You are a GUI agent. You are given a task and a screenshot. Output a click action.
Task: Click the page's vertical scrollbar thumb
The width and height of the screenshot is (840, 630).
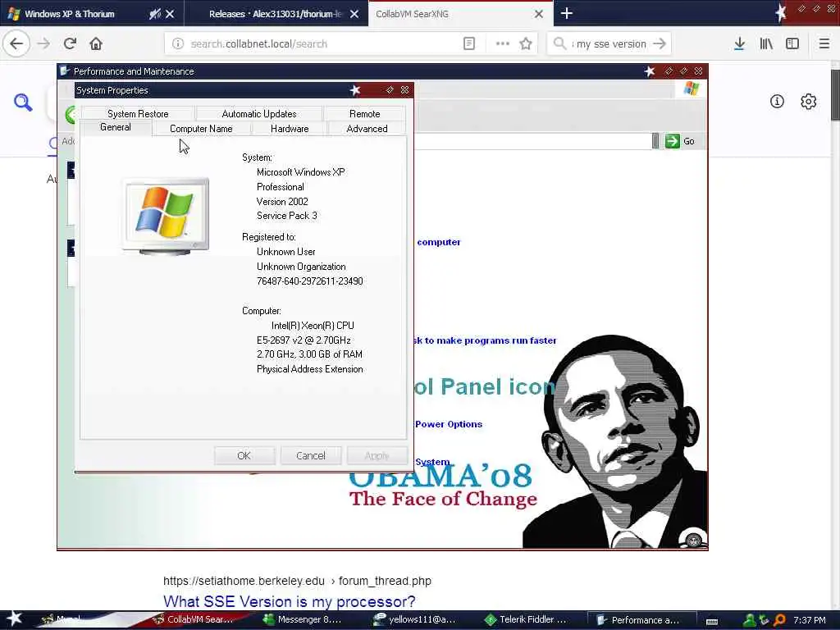point(835,95)
